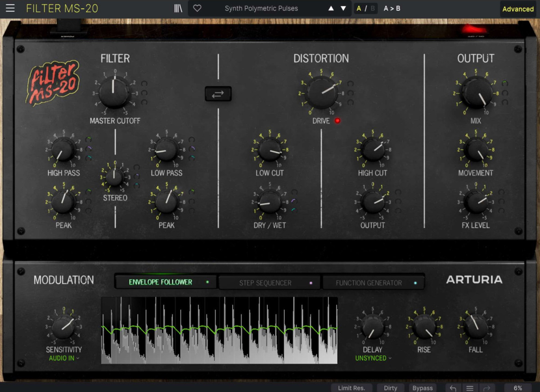This screenshot has height=392, width=540.
Task: Click the FILTER section heading
Action: point(115,58)
